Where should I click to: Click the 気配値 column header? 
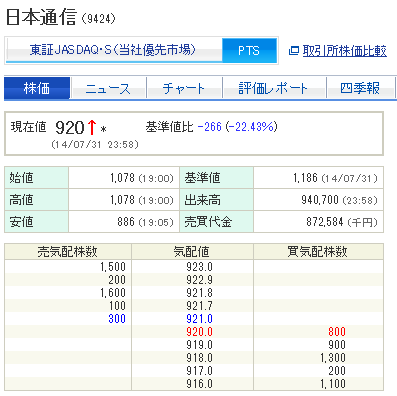pos(191,252)
